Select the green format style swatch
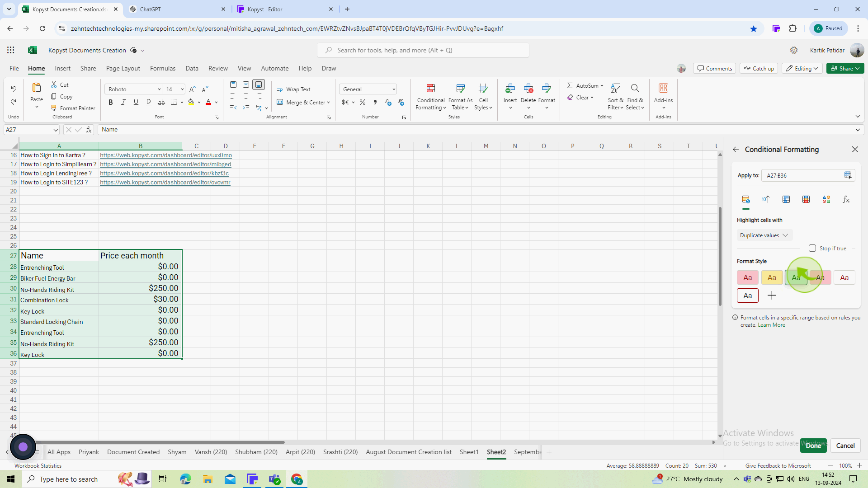868x488 pixels. point(796,277)
